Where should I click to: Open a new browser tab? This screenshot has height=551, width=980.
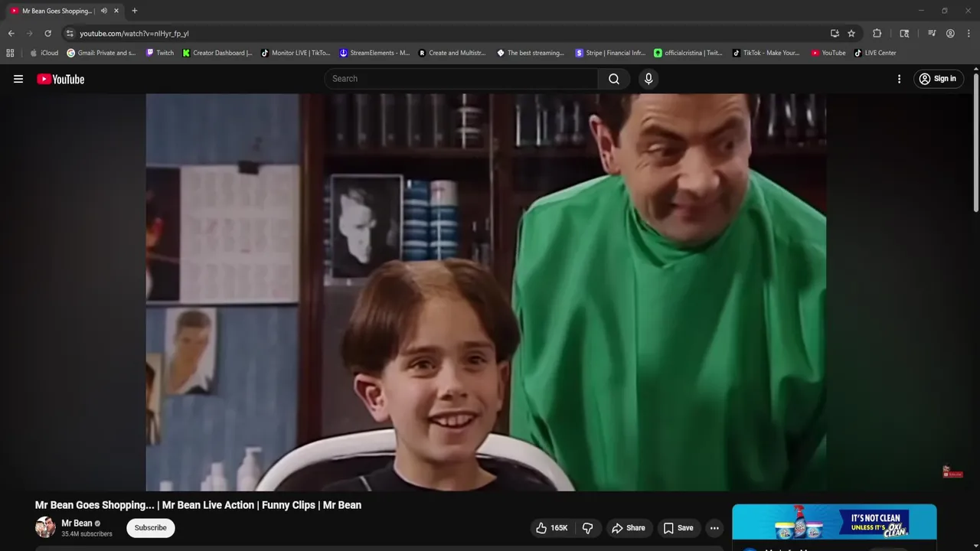(135, 11)
